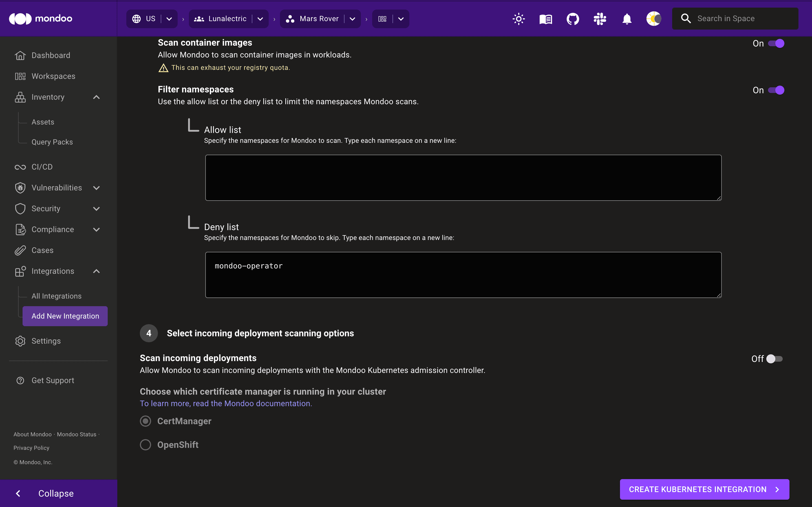
Task: Toggle light theme sun icon
Action: pos(518,19)
